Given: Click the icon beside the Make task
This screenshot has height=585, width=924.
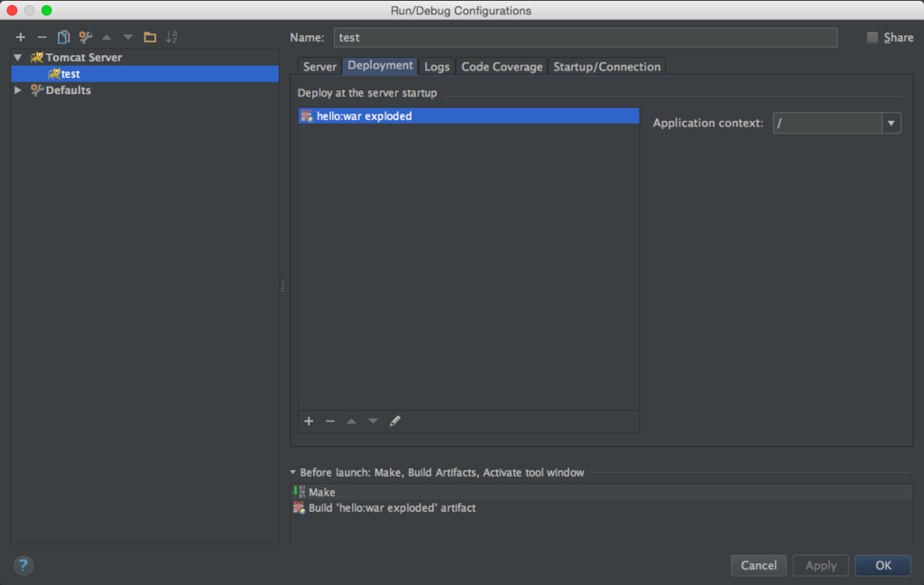Looking at the screenshot, I should pyautogui.click(x=300, y=492).
